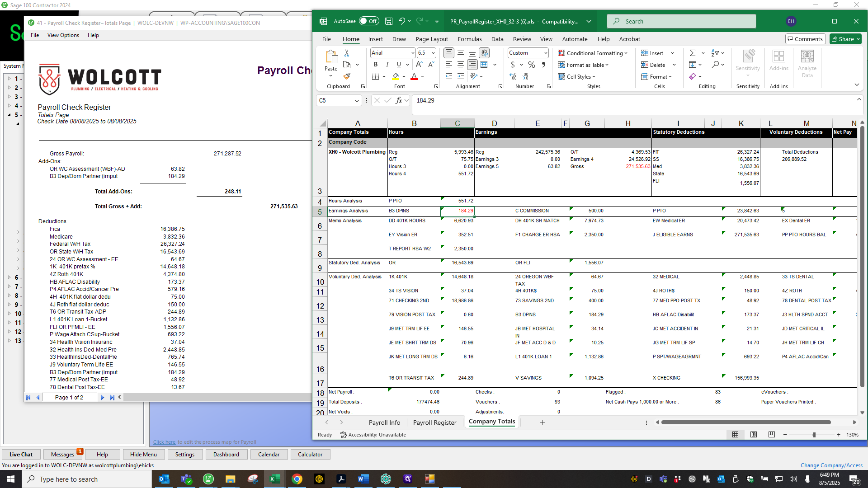Click the Share button in Excel

click(x=845, y=39)
